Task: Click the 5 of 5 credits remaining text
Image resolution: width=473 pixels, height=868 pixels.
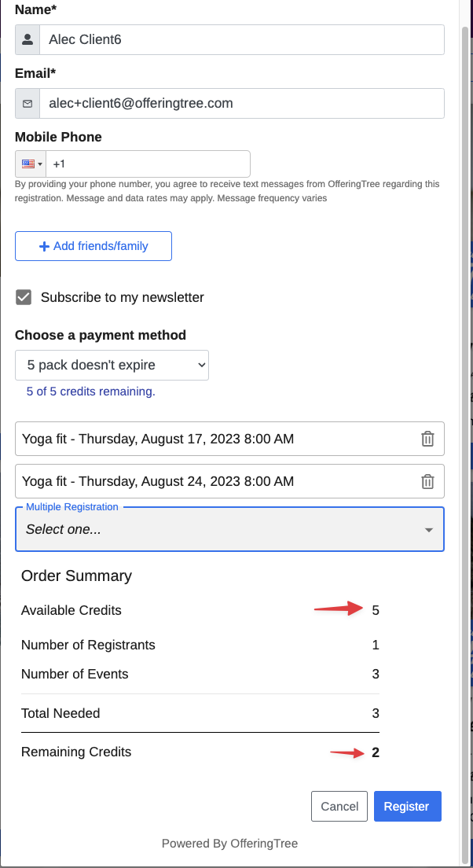Action: click(x=90, y=392)
